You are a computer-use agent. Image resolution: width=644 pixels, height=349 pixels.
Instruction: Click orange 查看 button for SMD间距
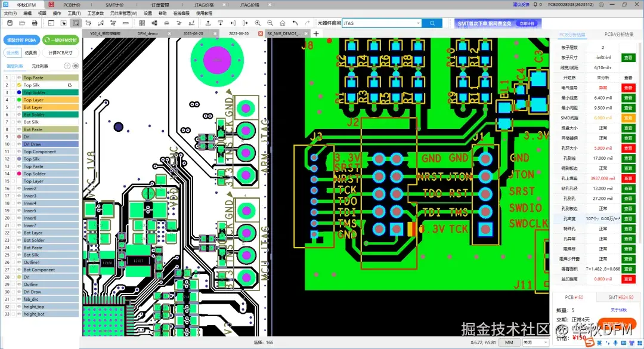628,118
